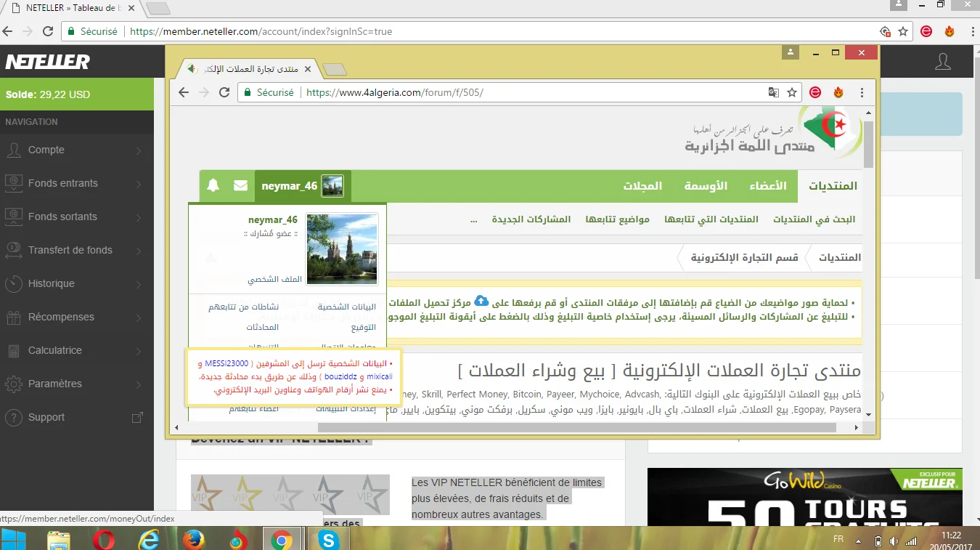Image resolution: width=980 pixels, height=550 pixels.
Task: Click the neymar_46 large avatar thumbnail
Action: tap(342, 249)
